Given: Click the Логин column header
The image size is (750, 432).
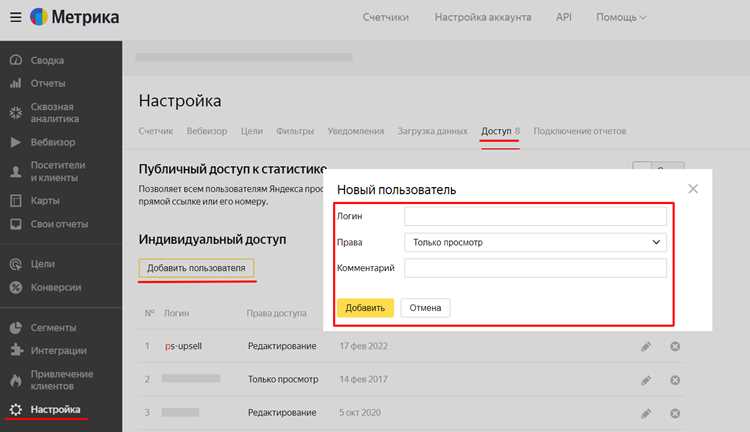Looking at the screenshot, I should [x=176, y=313].
